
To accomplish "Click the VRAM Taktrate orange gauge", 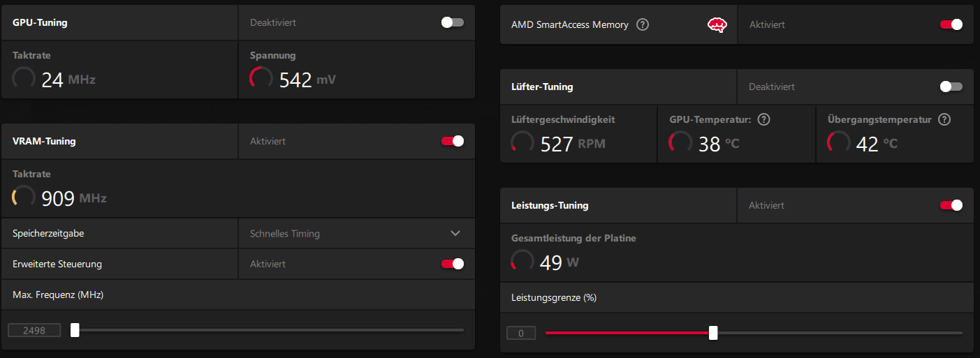I will tap(24, 197).
